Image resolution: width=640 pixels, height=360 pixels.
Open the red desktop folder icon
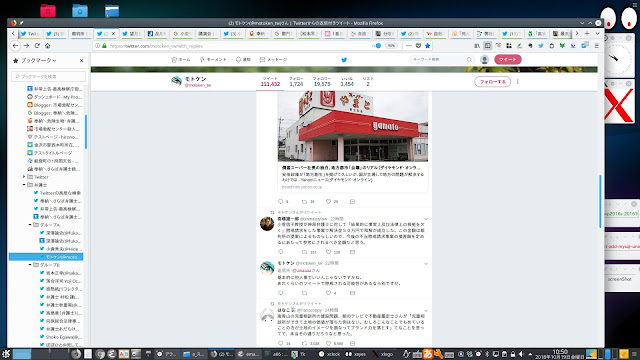click(48, 11)
